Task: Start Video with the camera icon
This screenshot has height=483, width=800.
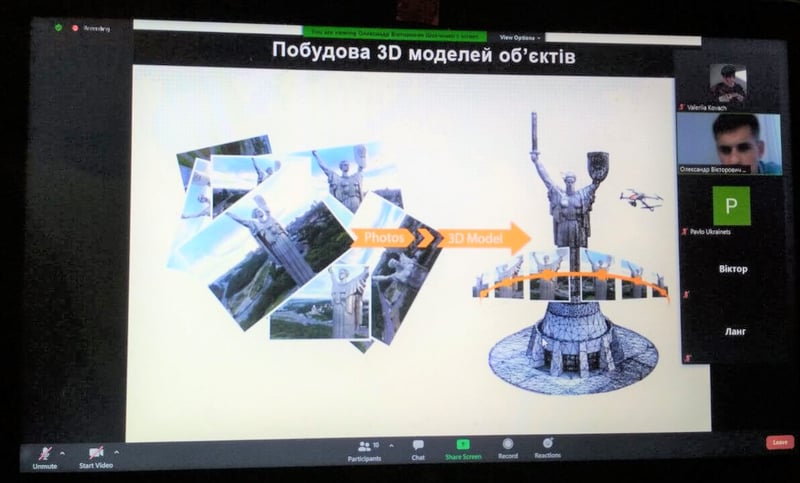Action: click(x=96, y=454)
